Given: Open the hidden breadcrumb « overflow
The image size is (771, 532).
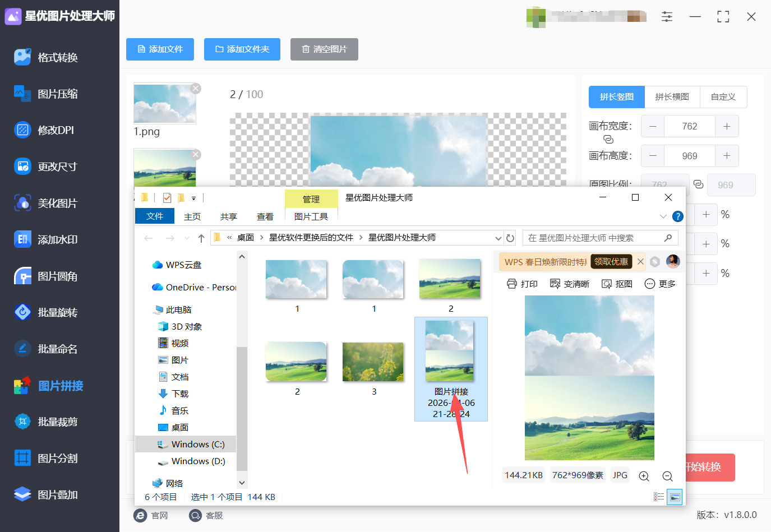Looking at the screenshot, I should click(x=229, y=238).
